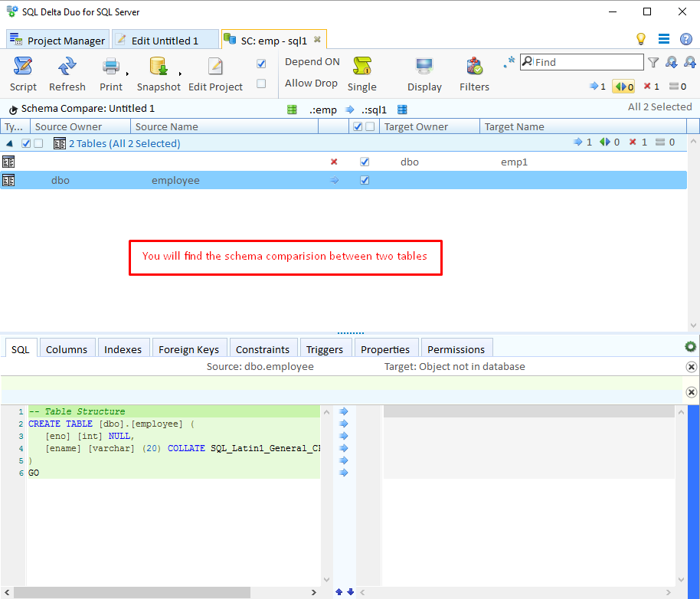Go to the Project Manager tab
The image size is (700, 599).
pyautogui.click(x=57, y=39)
